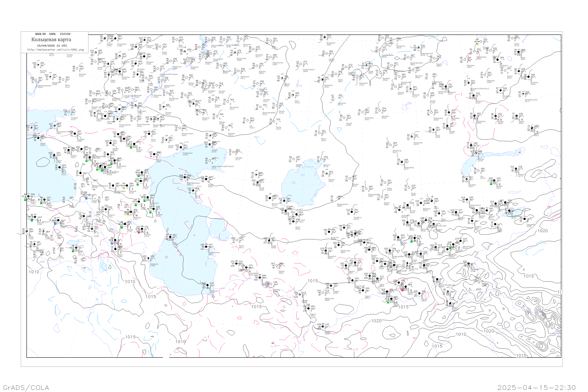Click the QAOL98 UAOL 152100 header code

[53, 34]
